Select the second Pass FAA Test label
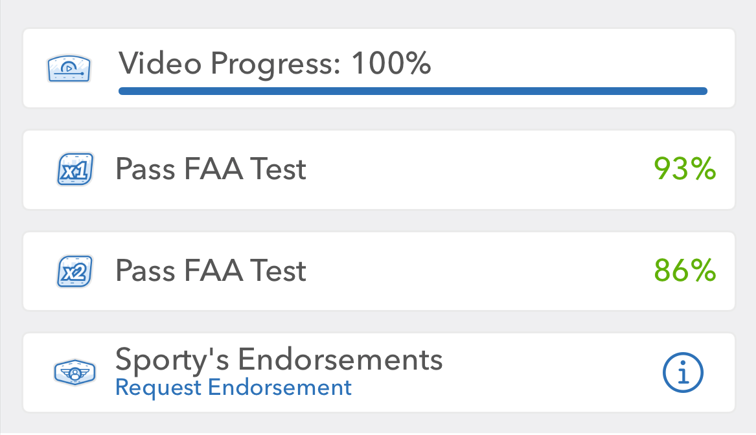This screenshot has width=756, height=435. point(211,270)
